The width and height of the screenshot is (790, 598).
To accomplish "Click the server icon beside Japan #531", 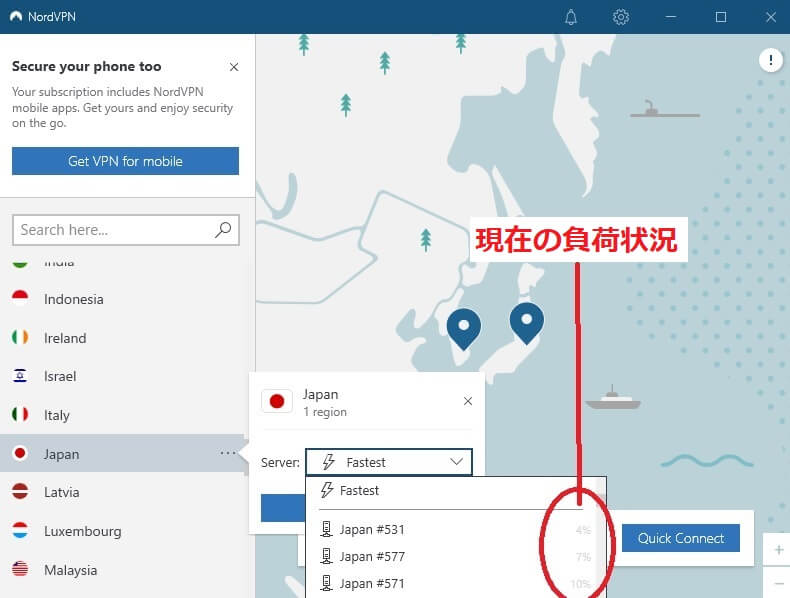I will tap(326, 529).
